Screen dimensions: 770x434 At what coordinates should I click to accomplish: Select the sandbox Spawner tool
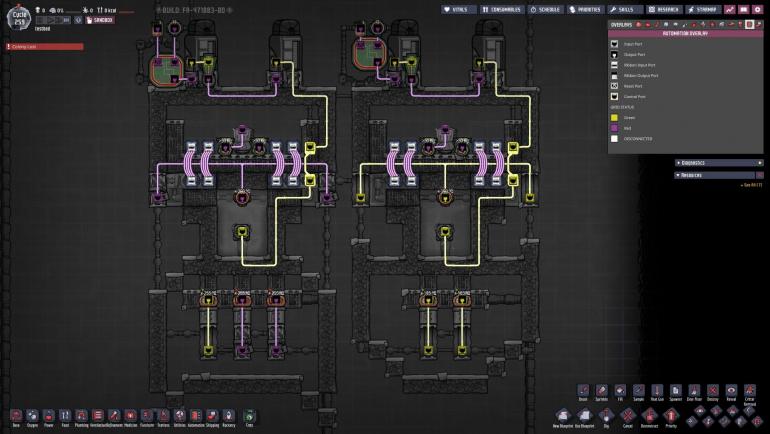tap(676, 392)
